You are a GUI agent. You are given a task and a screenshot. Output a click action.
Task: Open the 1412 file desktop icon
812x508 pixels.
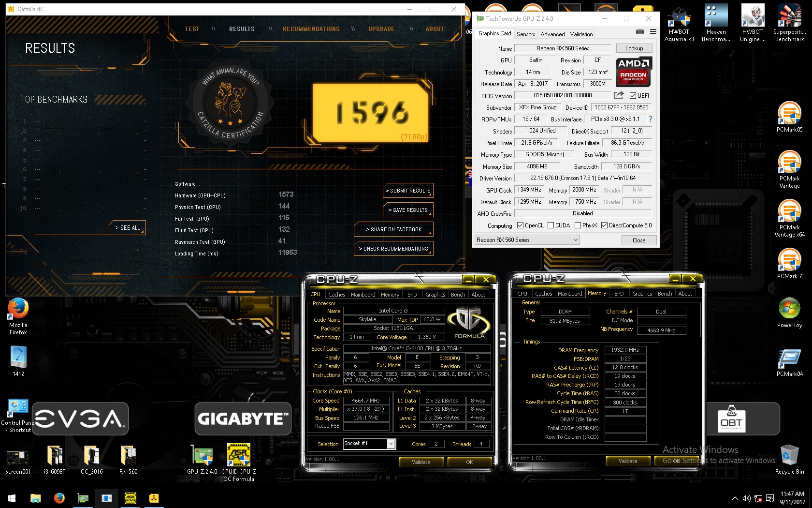18,361
